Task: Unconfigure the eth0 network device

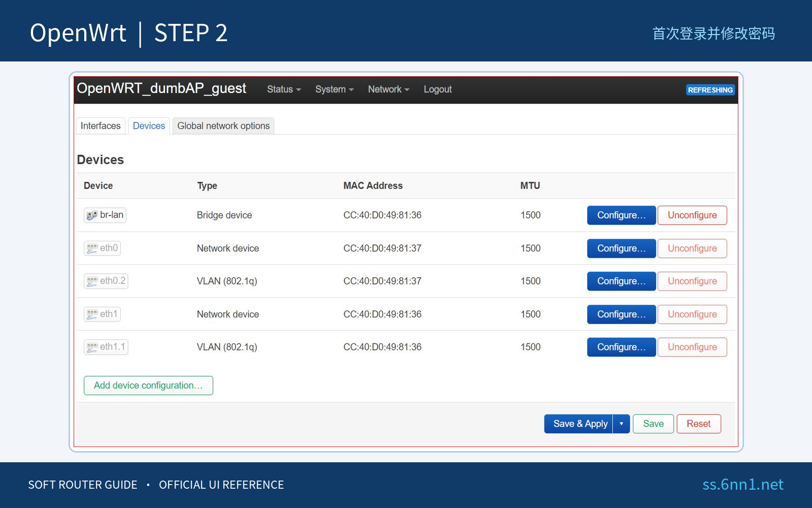Action: pos(692,248)
